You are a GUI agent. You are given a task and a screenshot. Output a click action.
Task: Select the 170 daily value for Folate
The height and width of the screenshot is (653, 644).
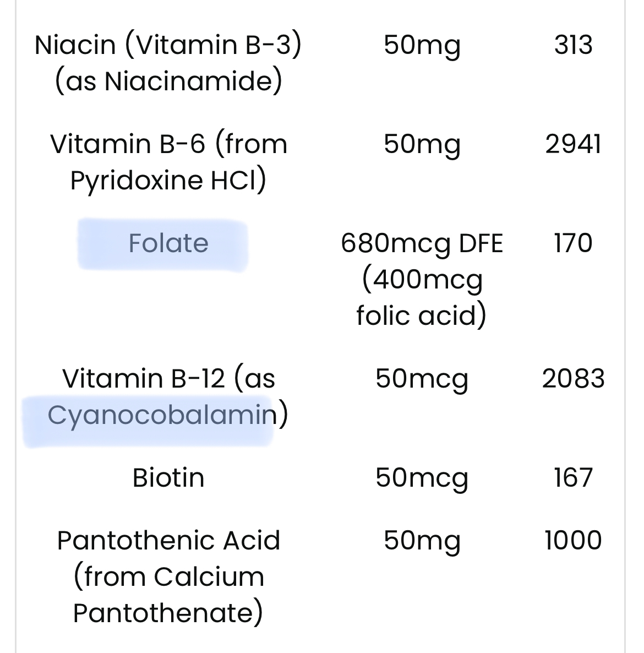click(573, 243)
